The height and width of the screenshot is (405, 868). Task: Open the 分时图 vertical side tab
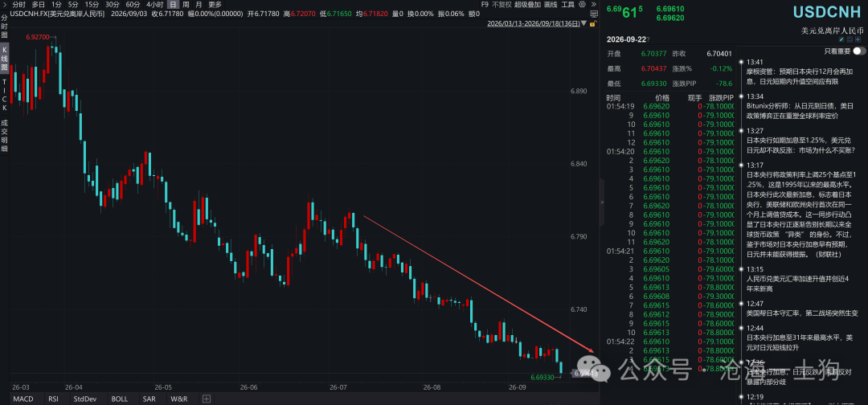pyautogui.click(x=5, y=26)
